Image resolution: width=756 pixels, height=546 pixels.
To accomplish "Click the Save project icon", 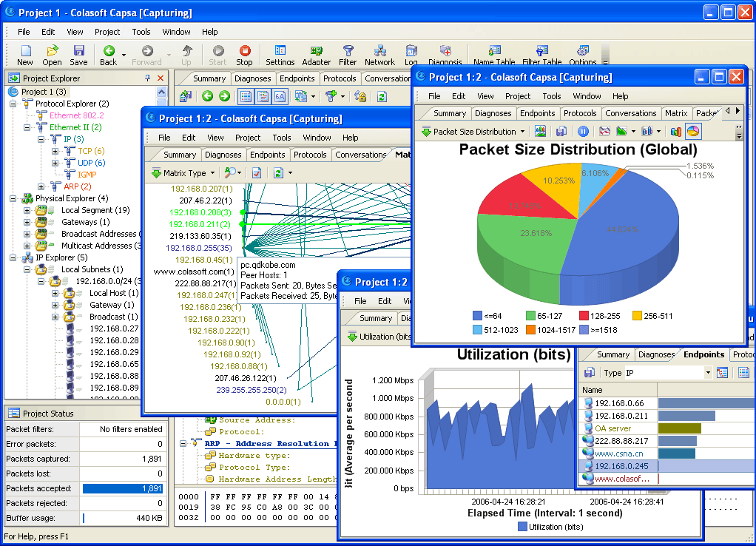I will [78, 55].
